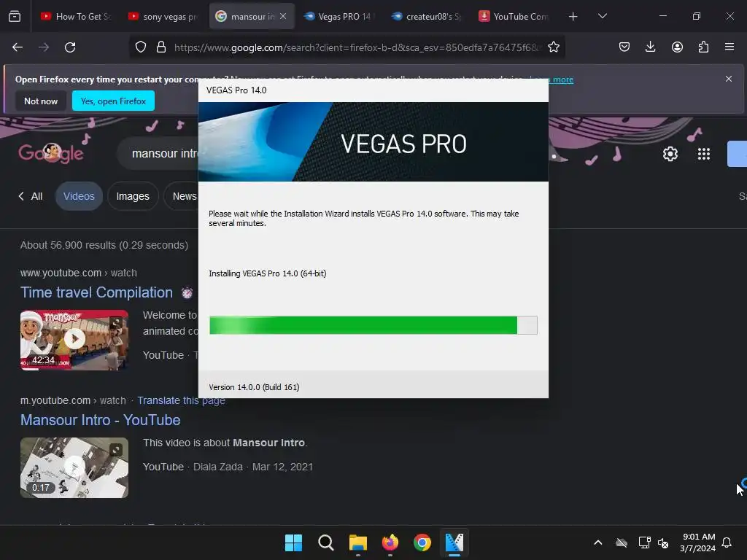Open the notifications bell icon
This screenshot has width=747, height=560.
[x=727, y=542]
